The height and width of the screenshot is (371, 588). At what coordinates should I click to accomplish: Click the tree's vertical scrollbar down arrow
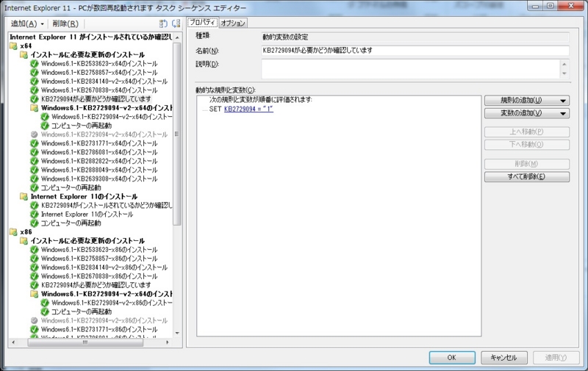177,333
